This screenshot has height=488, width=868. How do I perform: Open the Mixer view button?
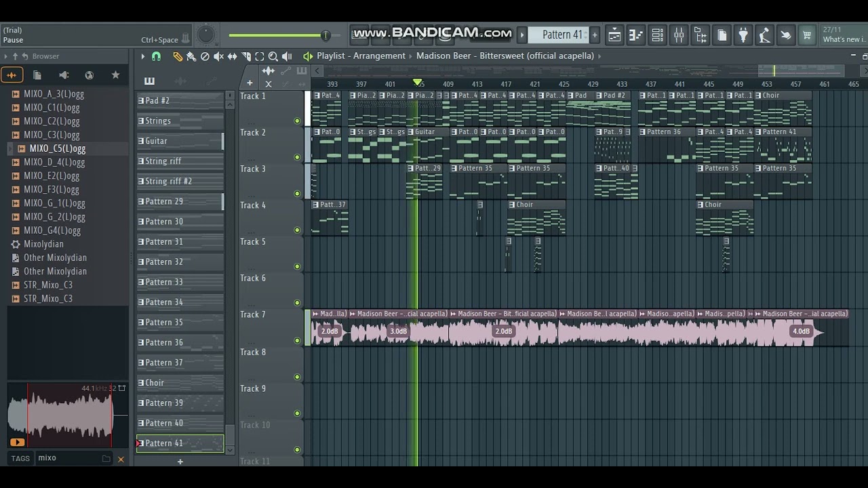[679, 35]
